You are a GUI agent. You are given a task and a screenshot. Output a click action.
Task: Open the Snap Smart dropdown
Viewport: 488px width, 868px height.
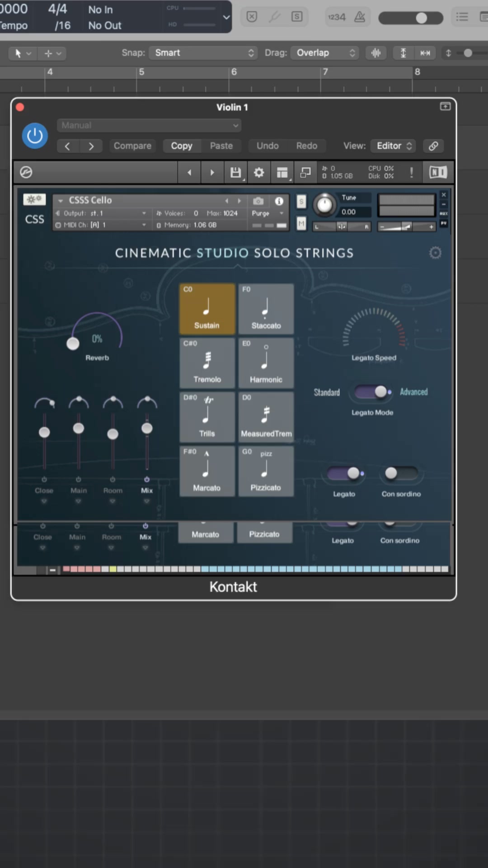click(x=203, y=53)
